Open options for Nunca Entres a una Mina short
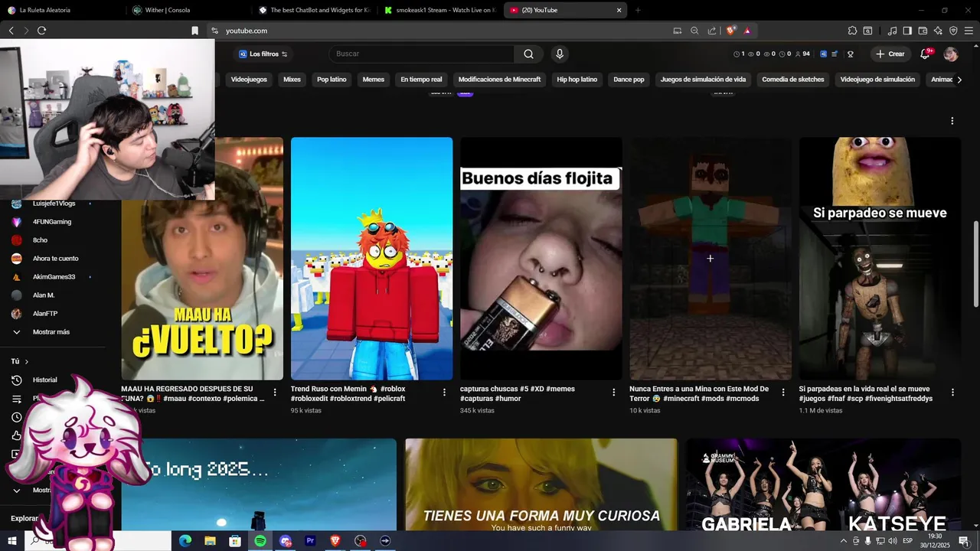Image resolution: width=980 pixels, height=551 pixels. tap(782, 393)
